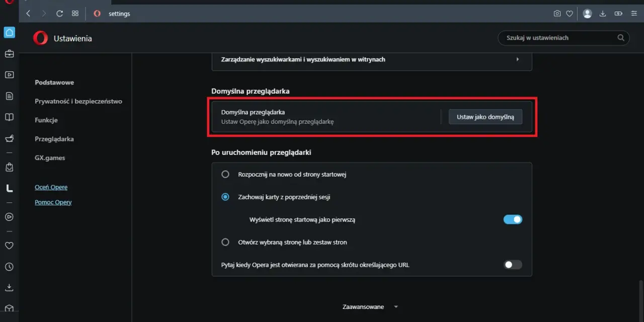
Task: Reload the settings page
Action: coord(59,14)
